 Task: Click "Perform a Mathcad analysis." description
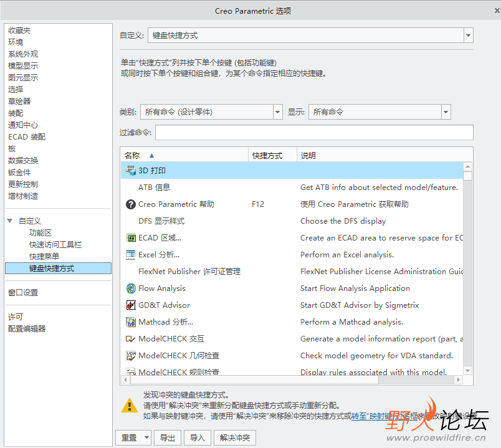click(x=351, y=322)
